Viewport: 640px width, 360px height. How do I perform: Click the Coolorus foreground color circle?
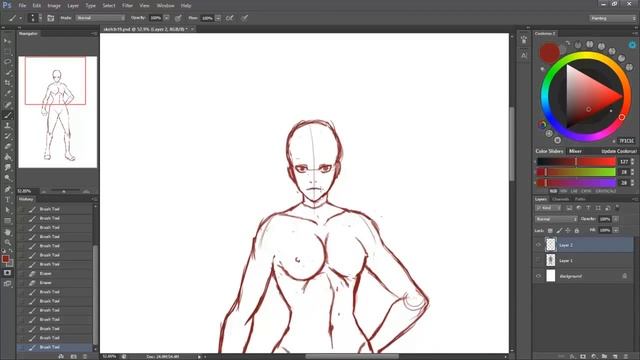click(x=549, y=53)
